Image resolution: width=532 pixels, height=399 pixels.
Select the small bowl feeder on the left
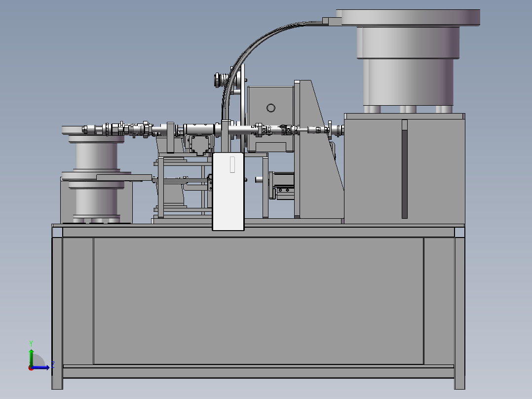(96, 175)
